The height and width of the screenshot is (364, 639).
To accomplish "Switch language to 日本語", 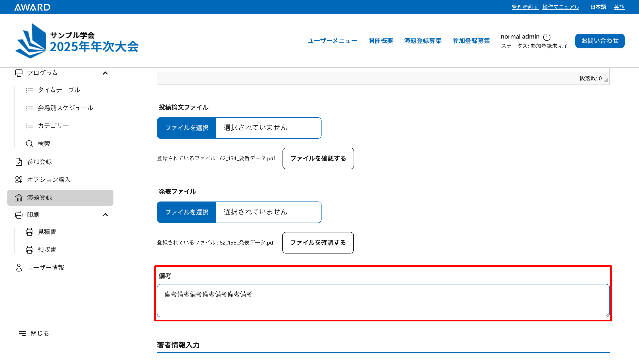I will [x=598, y=7].
